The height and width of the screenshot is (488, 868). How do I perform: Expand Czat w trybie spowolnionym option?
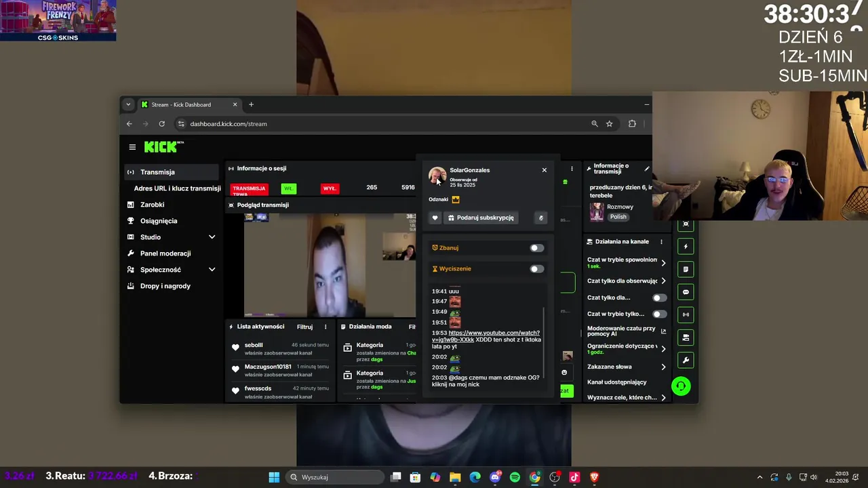tap(663, 263)
